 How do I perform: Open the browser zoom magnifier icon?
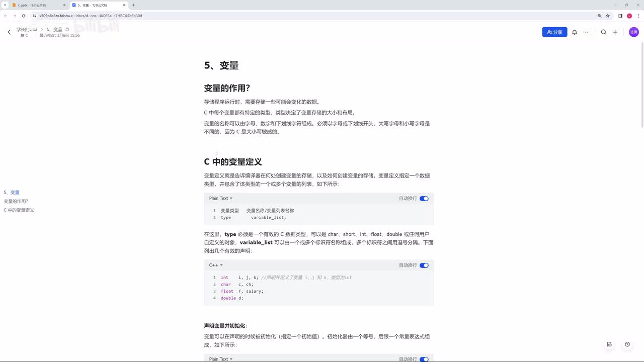(599, 16)
